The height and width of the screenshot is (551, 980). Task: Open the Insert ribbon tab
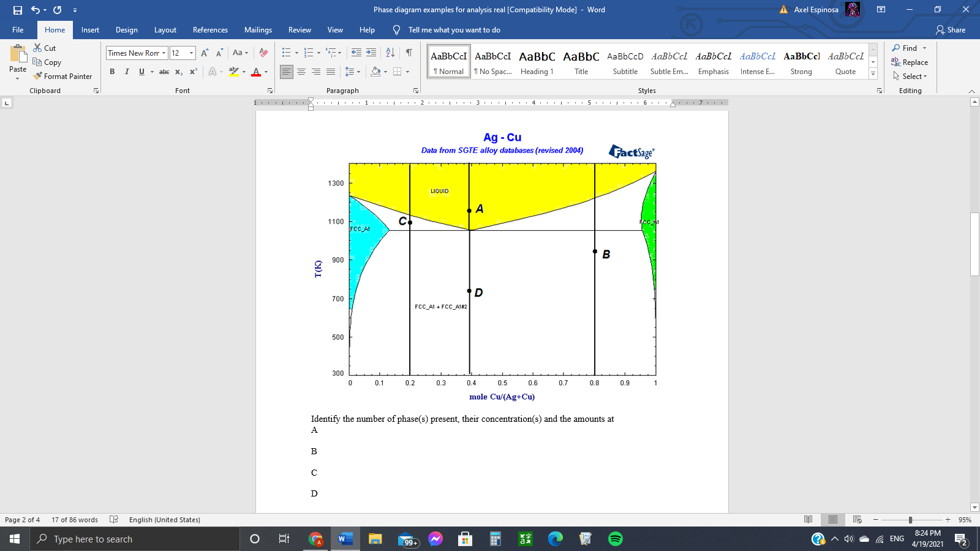click(x=90, y=30)
